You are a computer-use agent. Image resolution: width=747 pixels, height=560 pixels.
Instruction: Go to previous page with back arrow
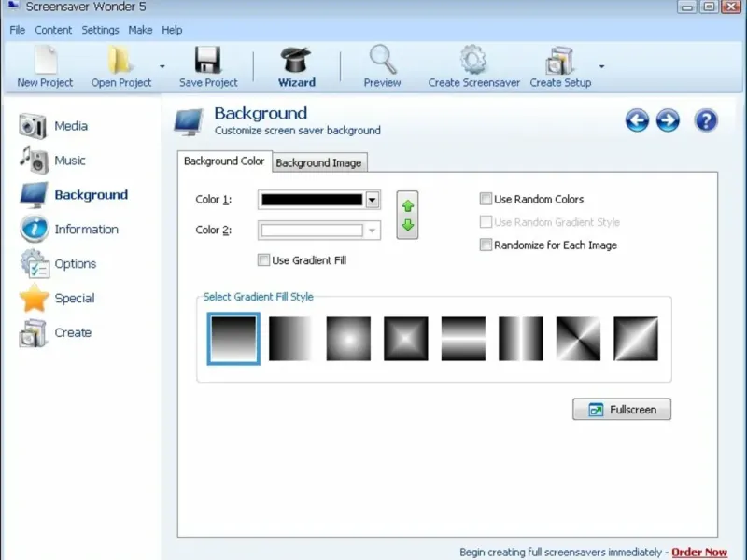[x=637, y=120]
